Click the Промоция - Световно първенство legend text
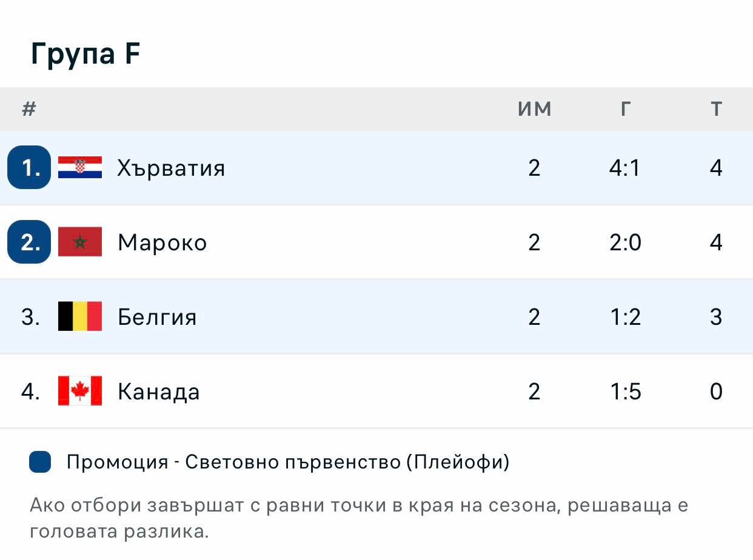This screenshot has width=753, height=560. coord(288,462)
